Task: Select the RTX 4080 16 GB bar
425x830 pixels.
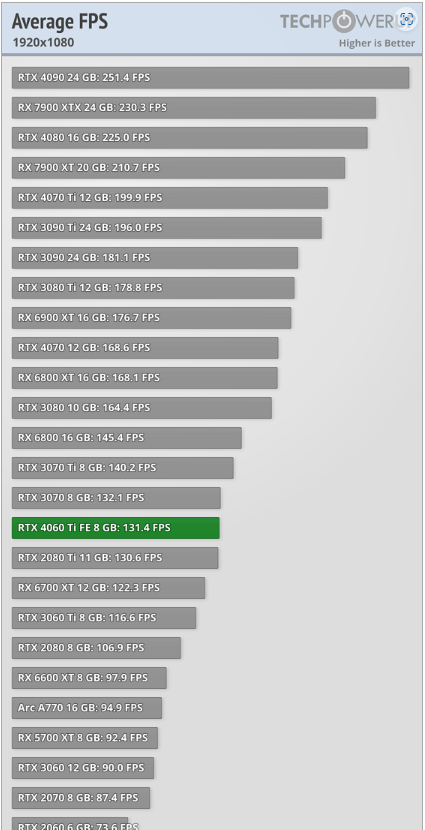Action: (189, 138)
